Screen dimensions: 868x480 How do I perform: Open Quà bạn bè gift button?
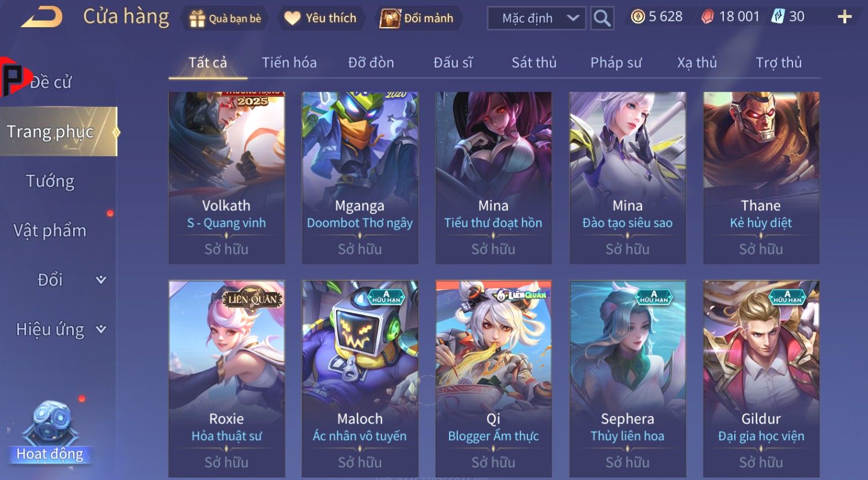pos(225,18)
